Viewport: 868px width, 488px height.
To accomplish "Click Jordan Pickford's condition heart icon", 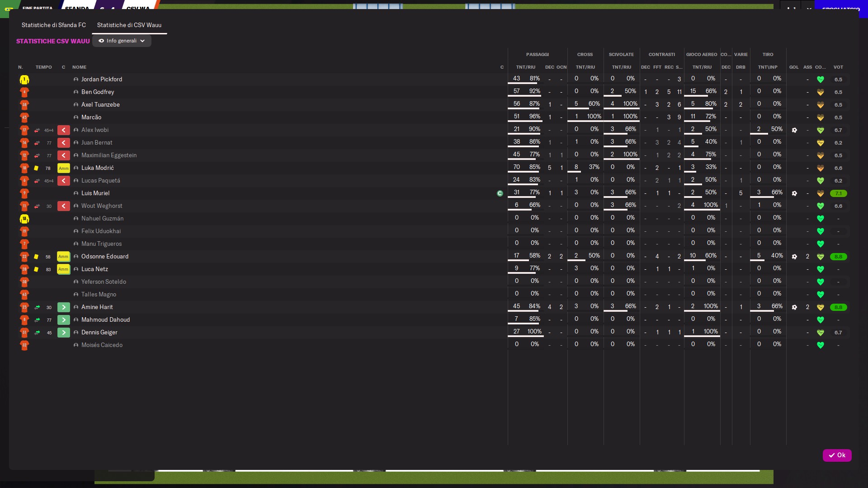I will (x=821, y=80).
